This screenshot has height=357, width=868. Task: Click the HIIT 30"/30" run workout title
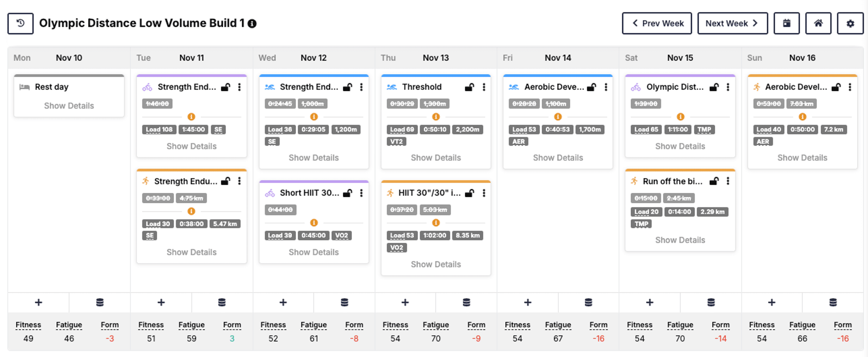[429, 193]
